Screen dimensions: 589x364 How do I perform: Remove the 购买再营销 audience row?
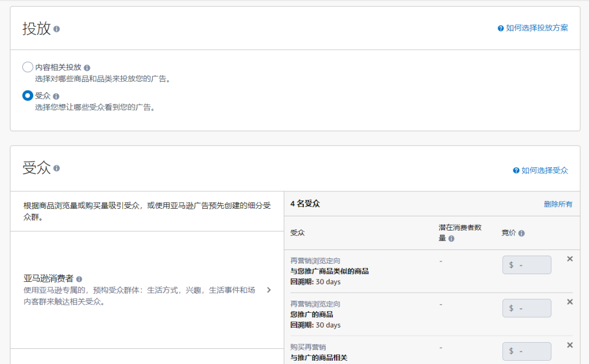(570, 345)
